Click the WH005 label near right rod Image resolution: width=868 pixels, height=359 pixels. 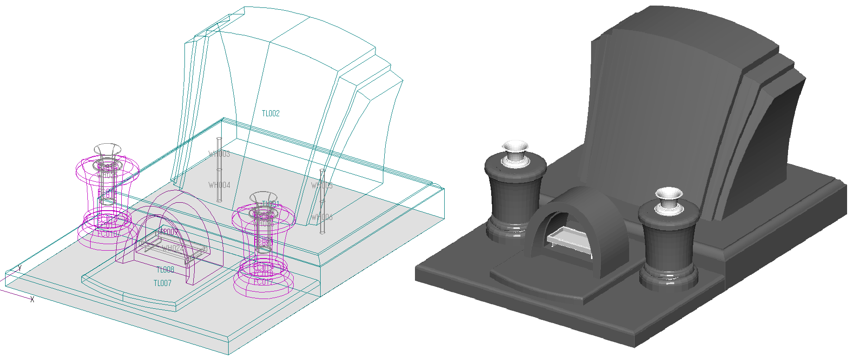(x=322, y=186)
